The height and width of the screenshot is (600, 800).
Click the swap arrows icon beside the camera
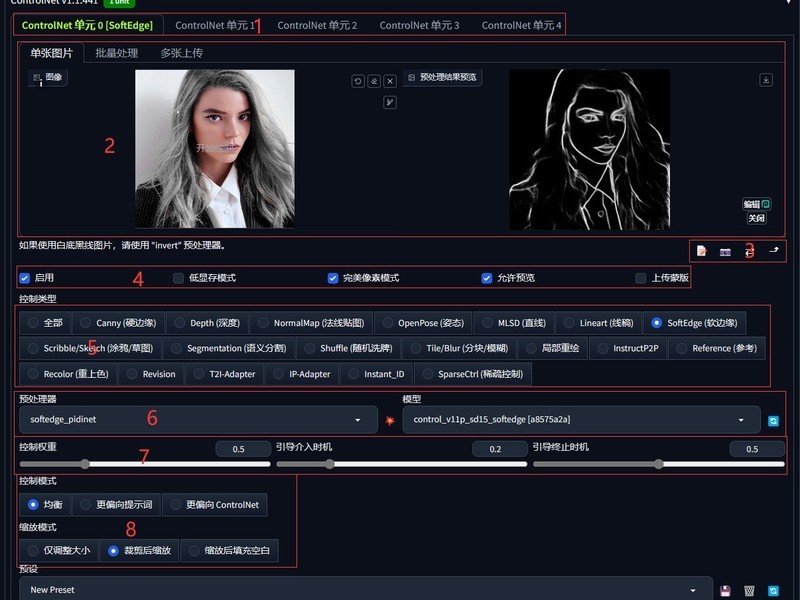tap(749, 251)
